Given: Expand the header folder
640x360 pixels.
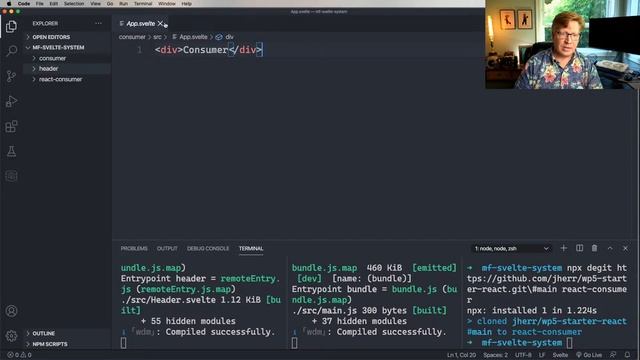Looking at the screenshot, I should [x=49, y=69].
